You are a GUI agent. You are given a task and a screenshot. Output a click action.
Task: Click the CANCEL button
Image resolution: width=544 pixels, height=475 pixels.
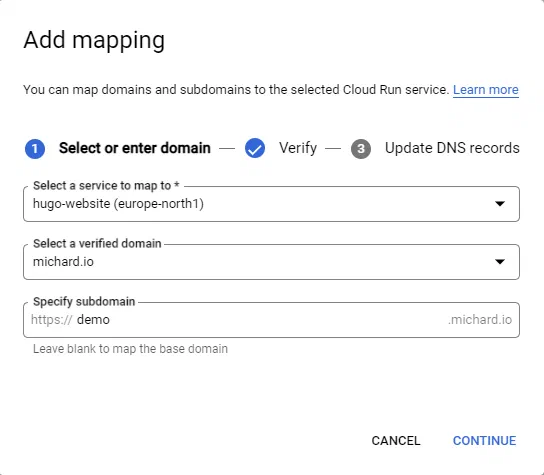coord(396,441)
